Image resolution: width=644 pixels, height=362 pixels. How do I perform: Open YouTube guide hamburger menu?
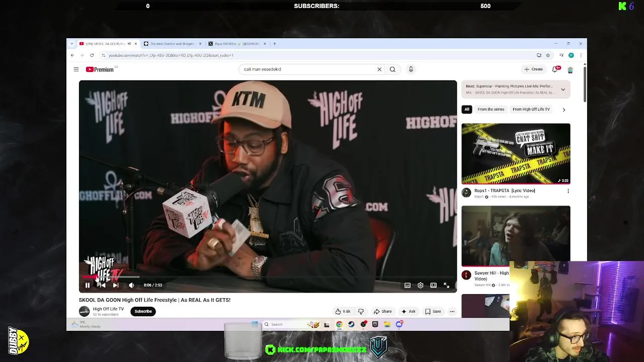pos(76,69)
